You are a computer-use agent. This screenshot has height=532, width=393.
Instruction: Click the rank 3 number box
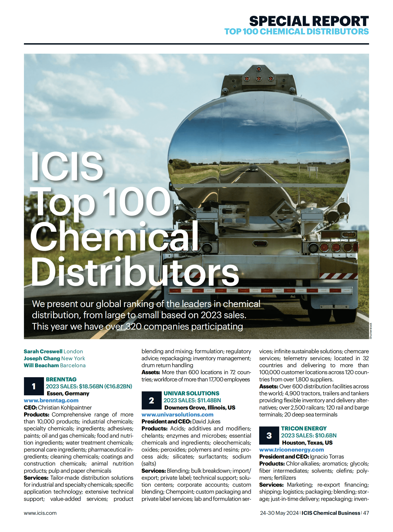269,436
